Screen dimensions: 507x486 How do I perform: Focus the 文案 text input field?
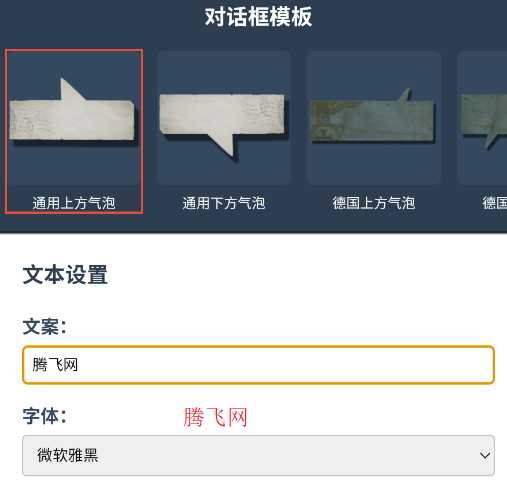pos(258,365)
